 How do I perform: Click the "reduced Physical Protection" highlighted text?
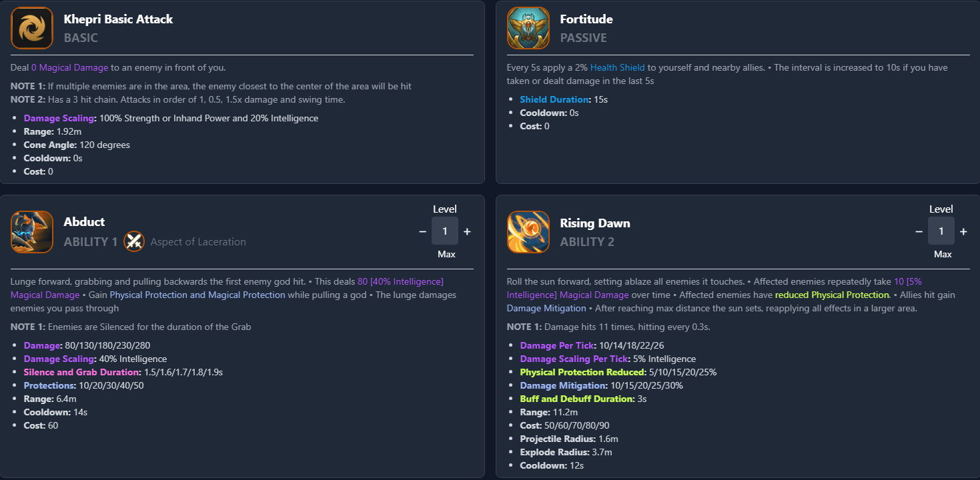(x=832, y=295)
